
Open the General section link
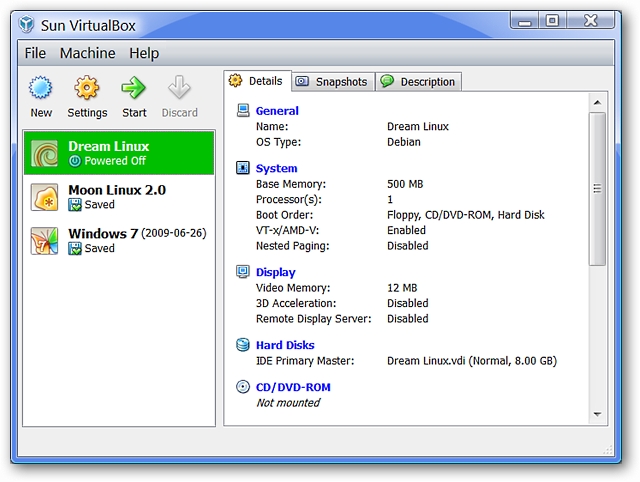(x=277, y=111)
